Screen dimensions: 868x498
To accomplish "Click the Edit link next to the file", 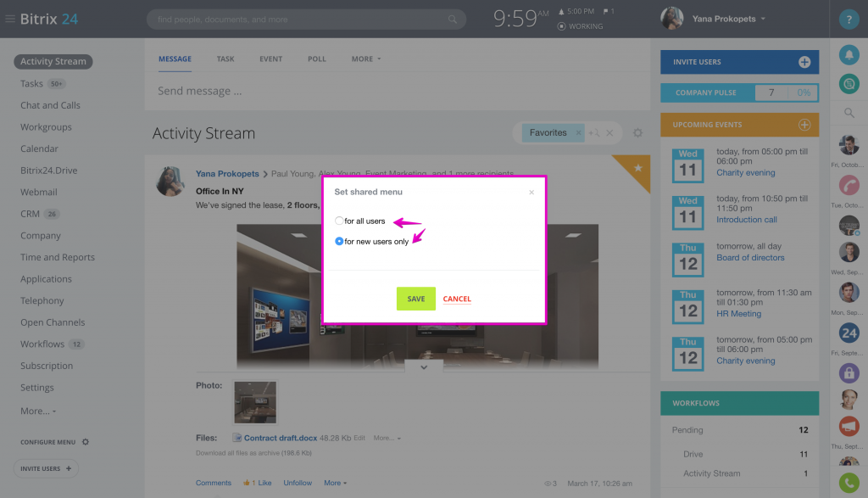I will (359, 438).
